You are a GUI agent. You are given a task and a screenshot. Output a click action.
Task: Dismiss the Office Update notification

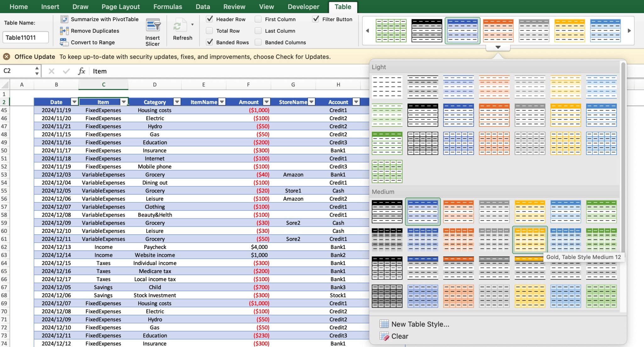coord(6,57)
